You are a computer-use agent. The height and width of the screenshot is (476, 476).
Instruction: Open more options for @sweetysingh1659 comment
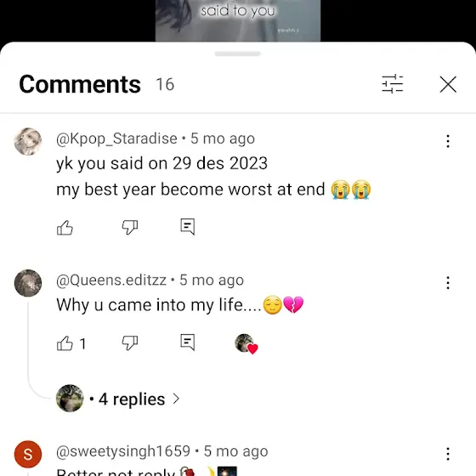pyautogui.click(x=448, y=454)
